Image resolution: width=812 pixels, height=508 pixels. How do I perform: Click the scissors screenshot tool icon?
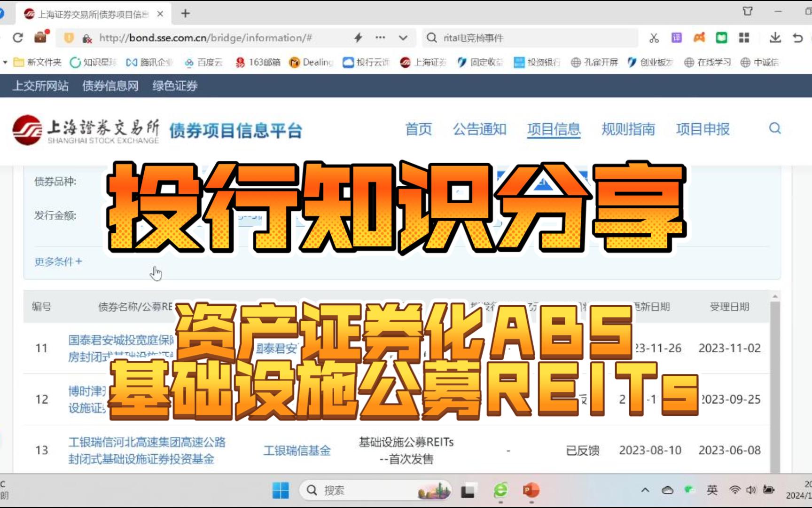pyautogui.click(x=654, y=38)
